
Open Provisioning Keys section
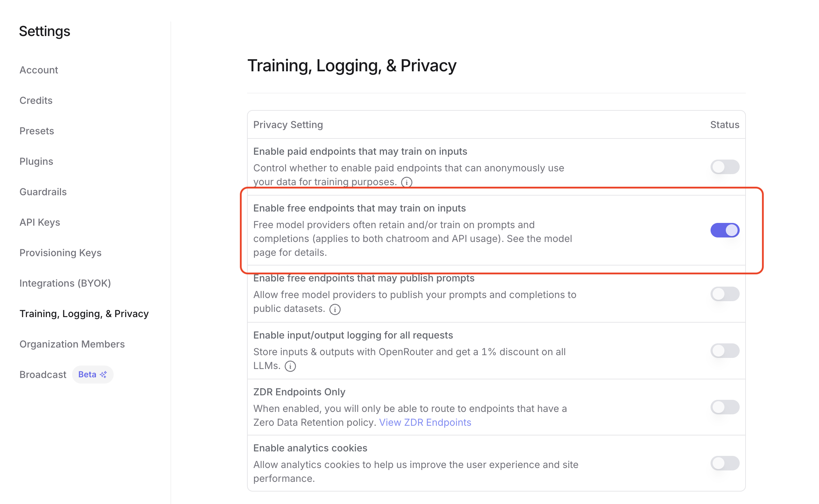click(x=61, y=253)
